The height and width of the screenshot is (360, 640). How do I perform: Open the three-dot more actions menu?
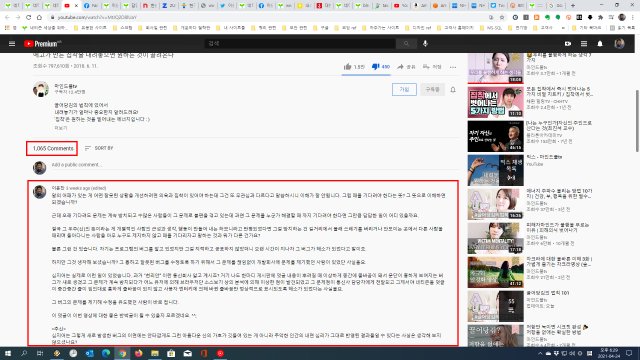[x=453, y=67]
